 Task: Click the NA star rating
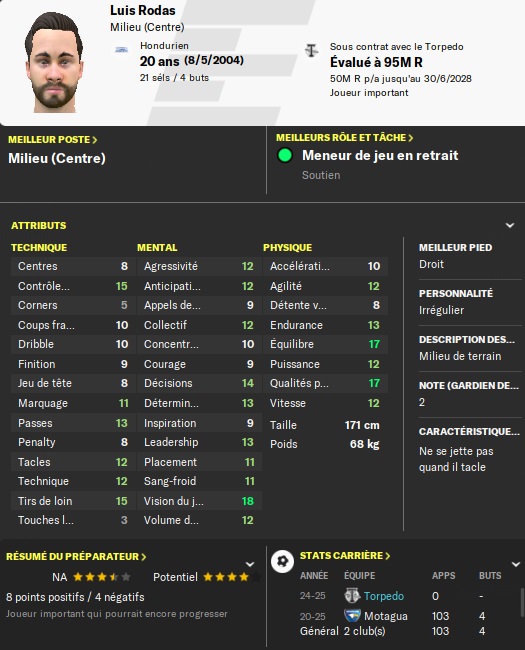point(102,577)
